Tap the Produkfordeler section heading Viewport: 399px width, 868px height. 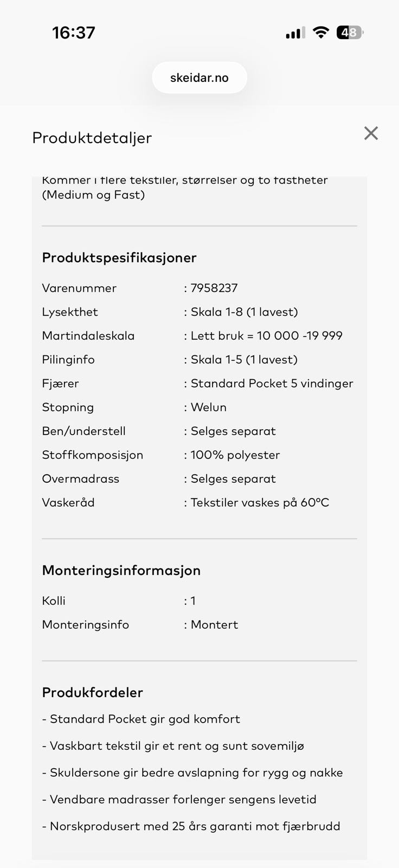93,693
